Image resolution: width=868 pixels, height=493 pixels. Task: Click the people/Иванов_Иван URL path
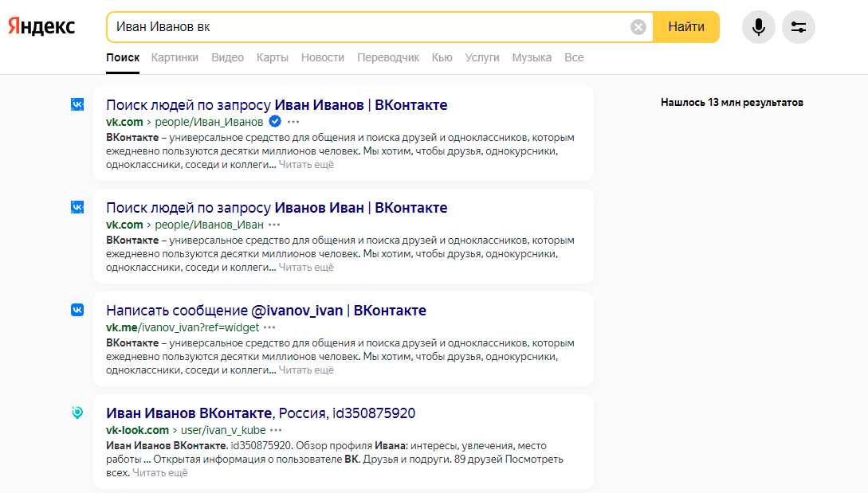tap(210, 225)
